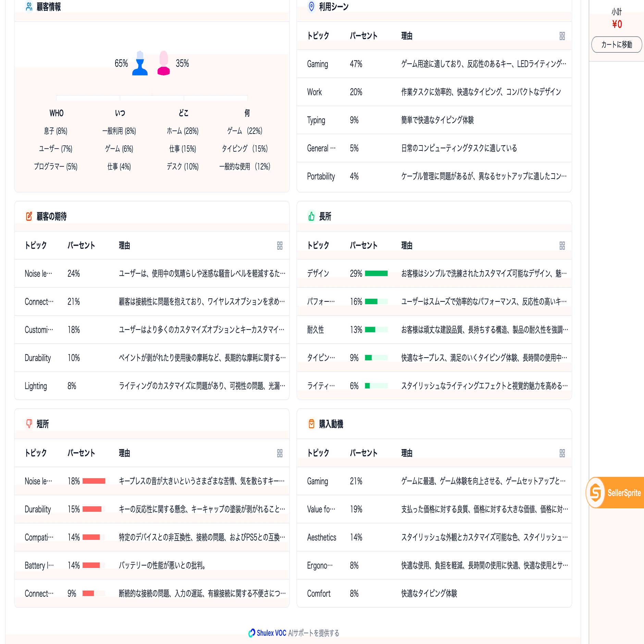Click the Noise level 24% expectation row
Screen dimensions: 644x644
[152, 274]
